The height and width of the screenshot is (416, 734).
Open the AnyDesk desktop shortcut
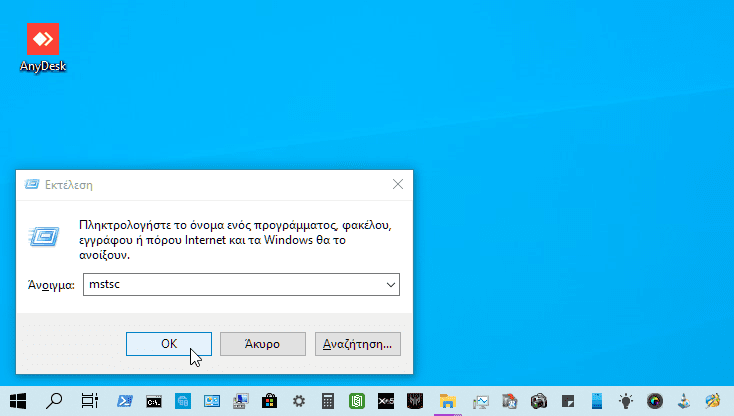click(43, 48)
